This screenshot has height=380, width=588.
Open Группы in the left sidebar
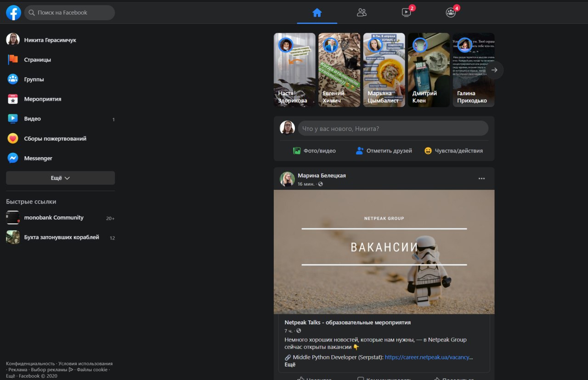click(60, 79)
